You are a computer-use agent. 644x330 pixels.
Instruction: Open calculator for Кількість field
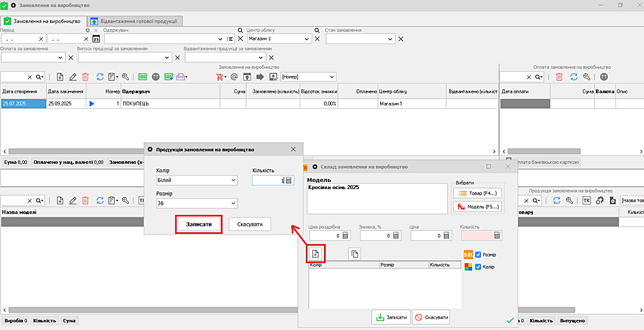(x=289, y=181)
